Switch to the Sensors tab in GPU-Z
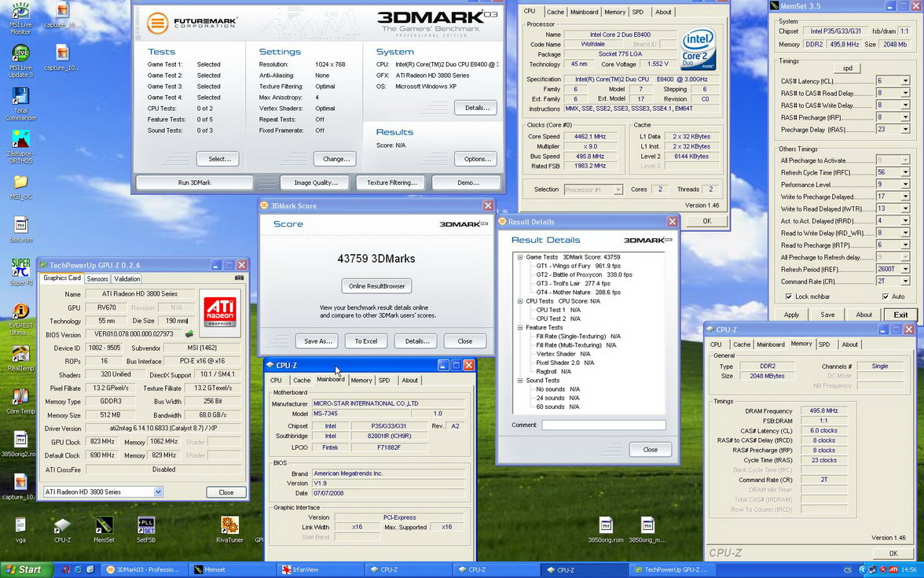 coord(97,279)
